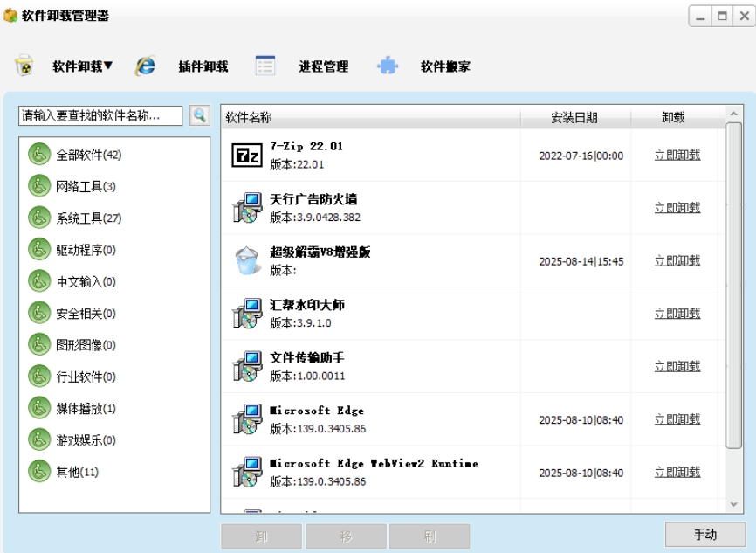756x553 pixels.
Task: Click version text 版本:1.00.0011
Action: point(307,376)
